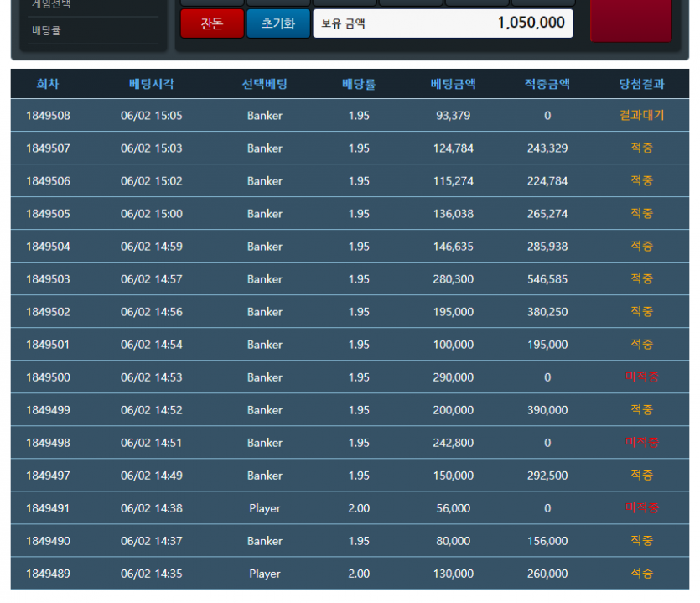Click 미적중 result for round 1849491
Viewport: 700px width, 603px height.
pyautogui.click(x=641, y=507)
